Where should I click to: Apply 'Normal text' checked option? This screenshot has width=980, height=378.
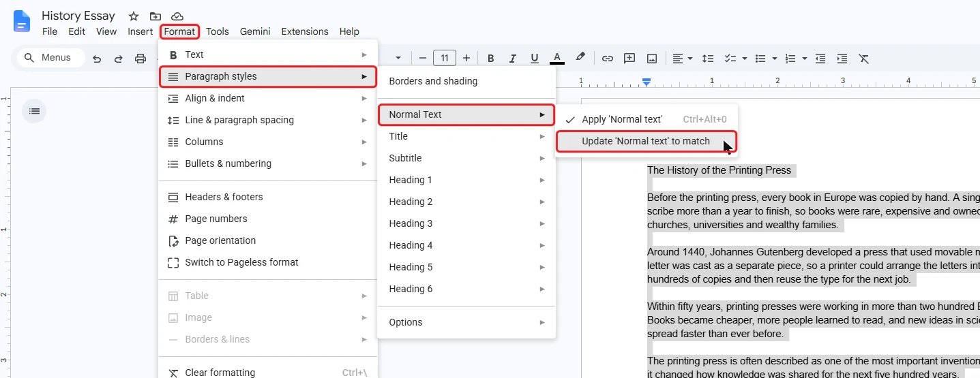pyautogui.click(x=646, y=119)
